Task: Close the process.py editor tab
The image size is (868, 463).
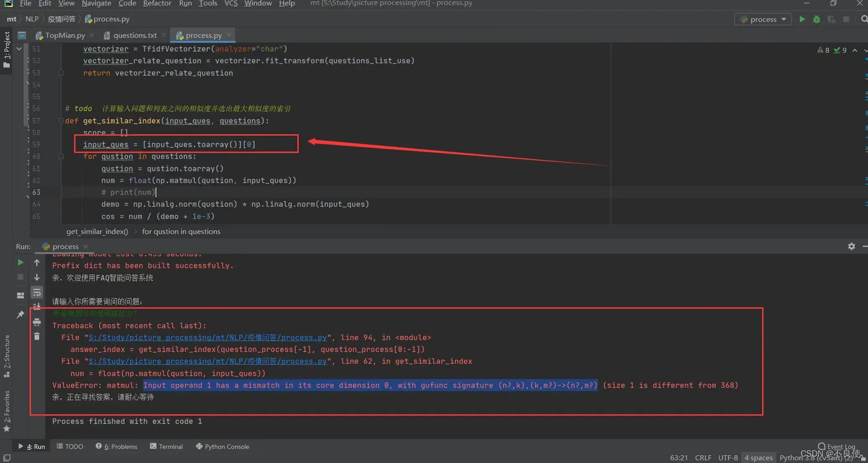Action: click(x=229, y=35)
